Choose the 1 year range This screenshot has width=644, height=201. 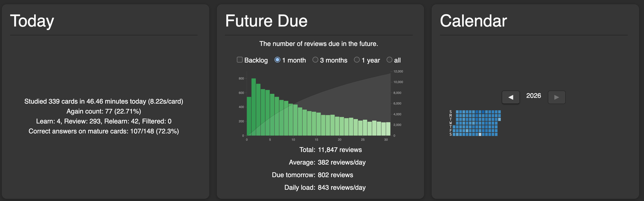(357, 60)
